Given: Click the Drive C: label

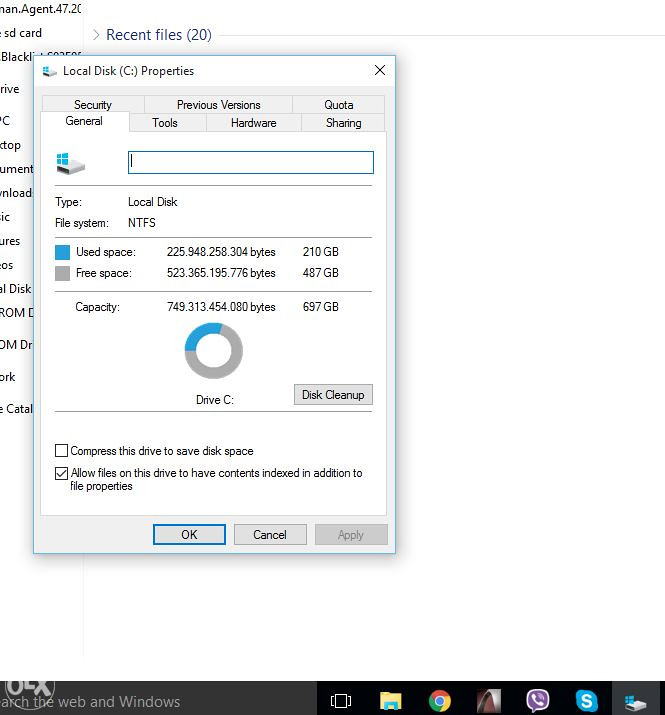Looking at the screenshot, I should 215,400.
